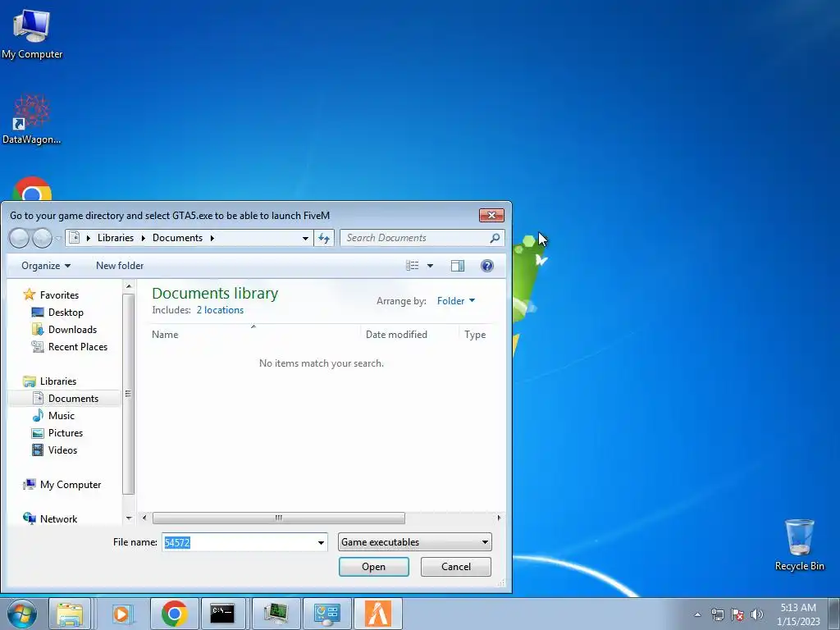Click the dialog Forward navigation arrow
The image size is (840, 630).
pos(42,238)
